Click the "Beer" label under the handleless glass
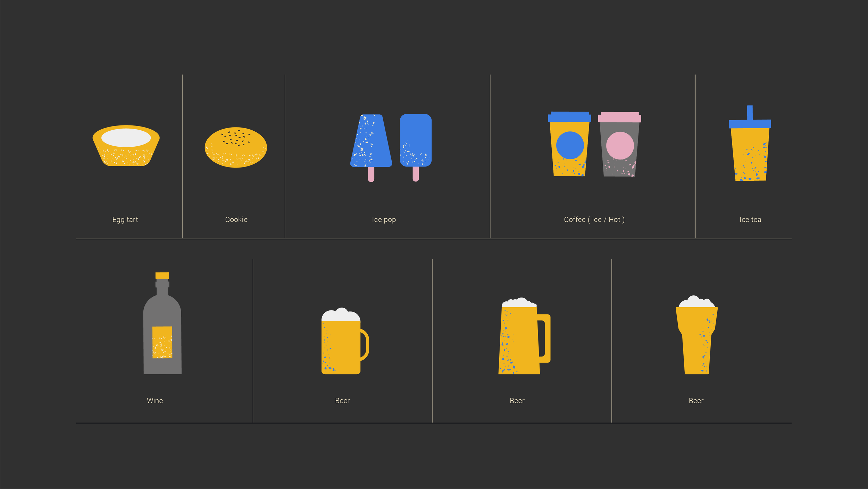Viewport: 868px width, 489px height. pyautogui.click(x=696, y=401)
